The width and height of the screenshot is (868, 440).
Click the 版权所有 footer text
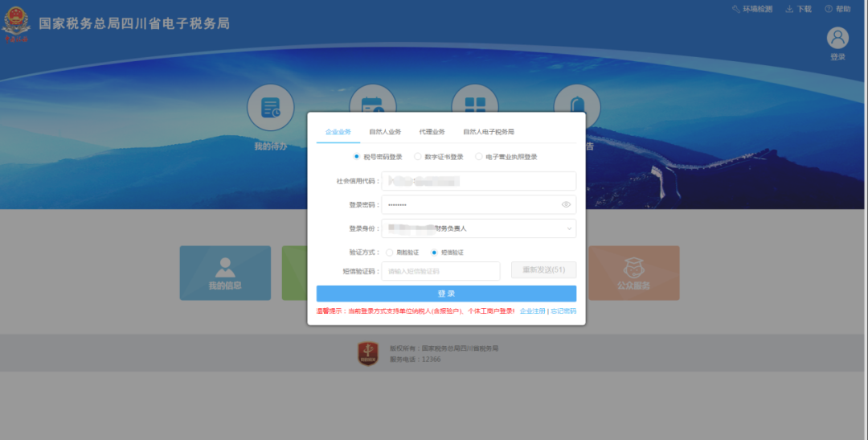pos(444,348)
